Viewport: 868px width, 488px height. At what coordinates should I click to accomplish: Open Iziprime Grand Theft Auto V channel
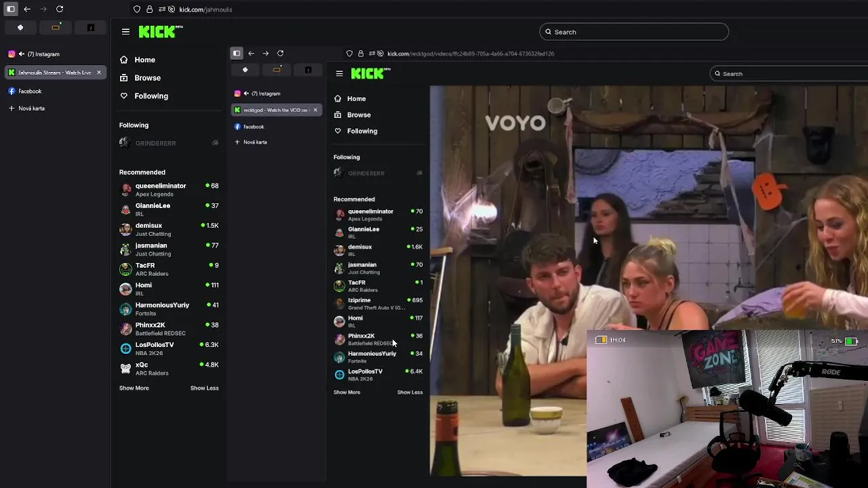(x=378, y=304)
